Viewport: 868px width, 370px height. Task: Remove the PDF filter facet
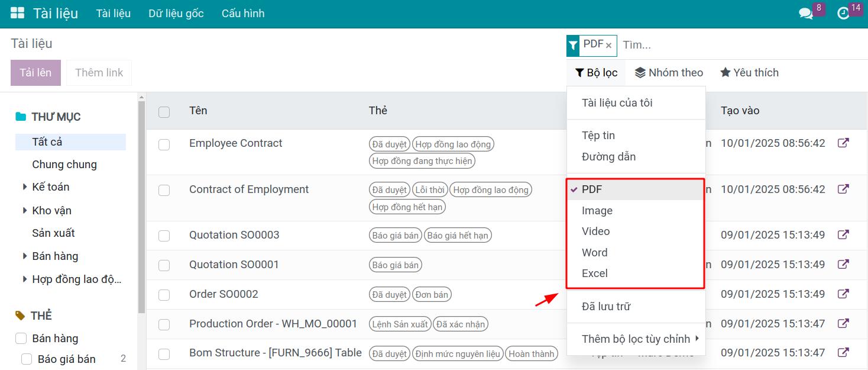coord(608,45)
